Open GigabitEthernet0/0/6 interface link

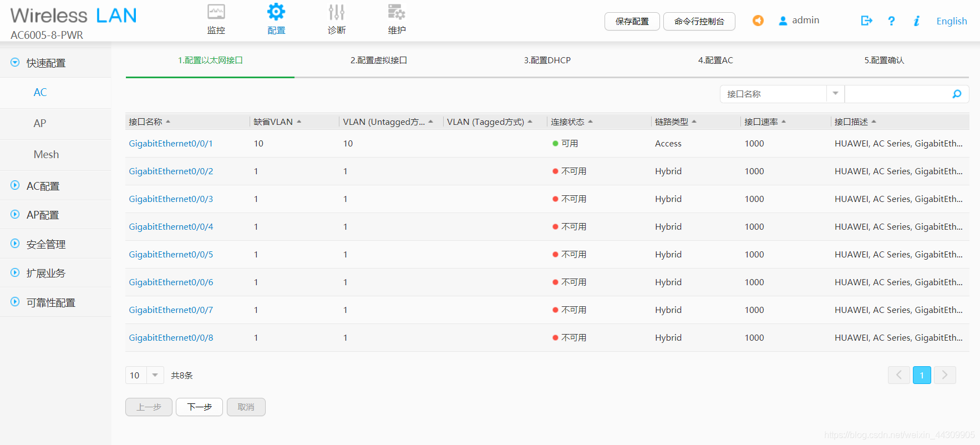coord(171,282)
